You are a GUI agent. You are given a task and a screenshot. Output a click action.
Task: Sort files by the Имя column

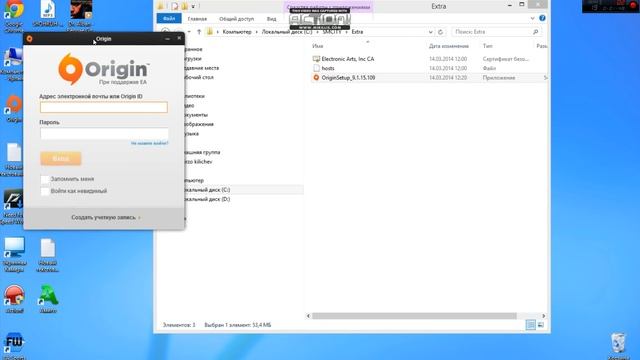318,46
